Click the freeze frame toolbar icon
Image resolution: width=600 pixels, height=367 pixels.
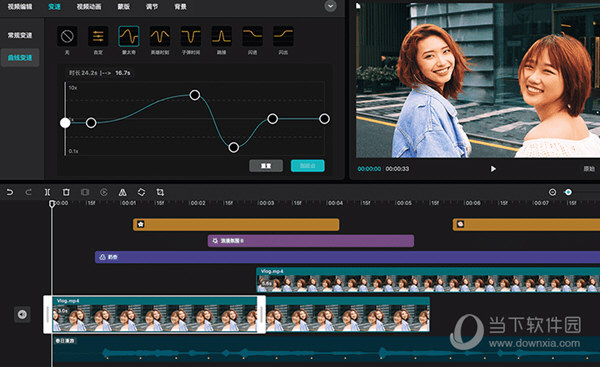[x=85, y=192]
